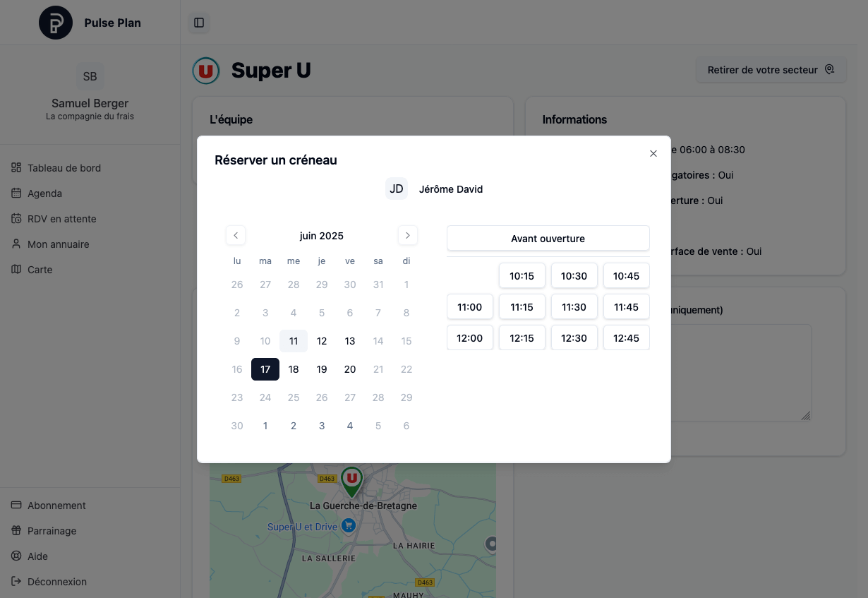Pick the 12:00 time slot

470,338
